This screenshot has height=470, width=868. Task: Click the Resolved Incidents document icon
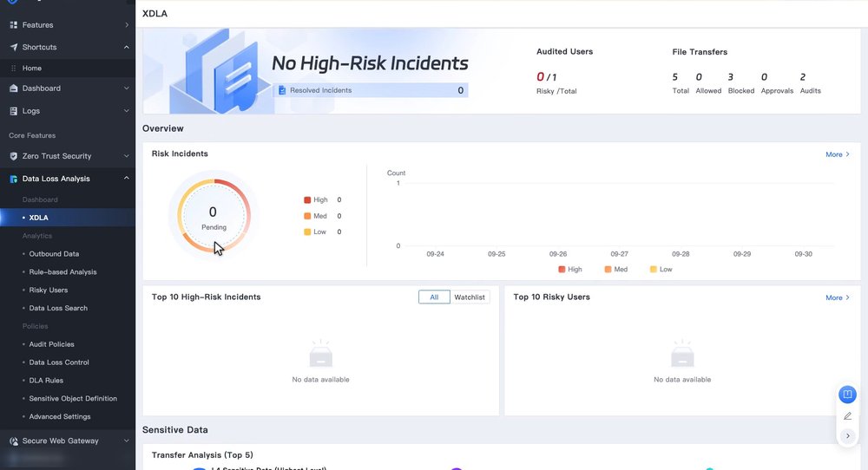tap(282, 90)
